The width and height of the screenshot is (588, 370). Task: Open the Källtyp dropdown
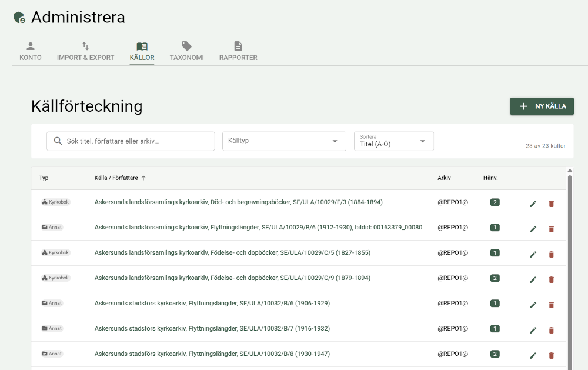(x=284, y=141)
